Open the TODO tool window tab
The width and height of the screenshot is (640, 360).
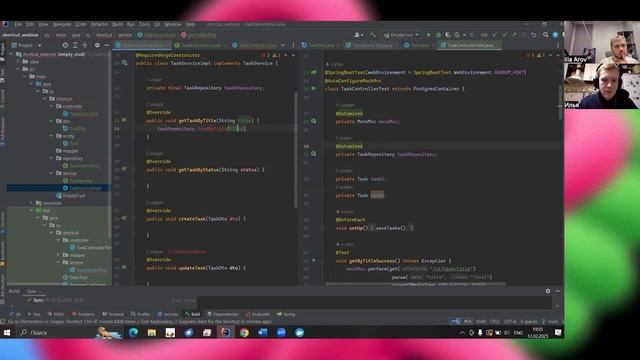(56, 314)
